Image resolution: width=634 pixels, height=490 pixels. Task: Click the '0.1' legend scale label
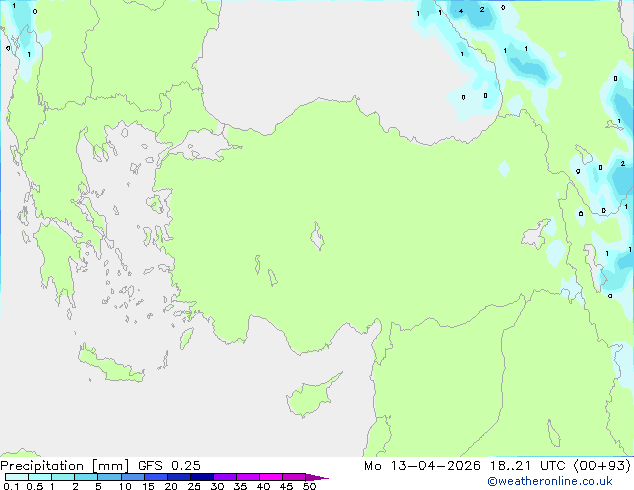coord(11,486)
